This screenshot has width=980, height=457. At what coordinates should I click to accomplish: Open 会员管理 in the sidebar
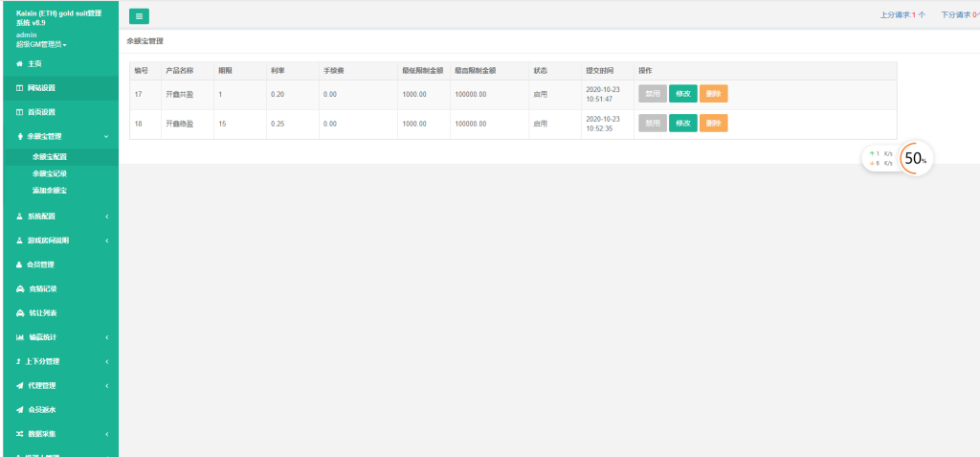pyautogui.click(x=41, y=264)
